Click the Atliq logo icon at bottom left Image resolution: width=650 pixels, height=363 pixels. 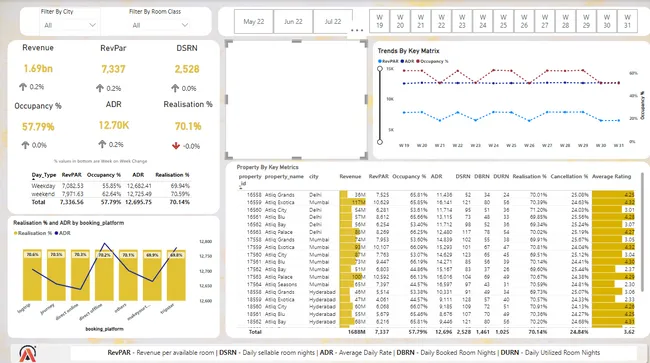tap(27, 353)
